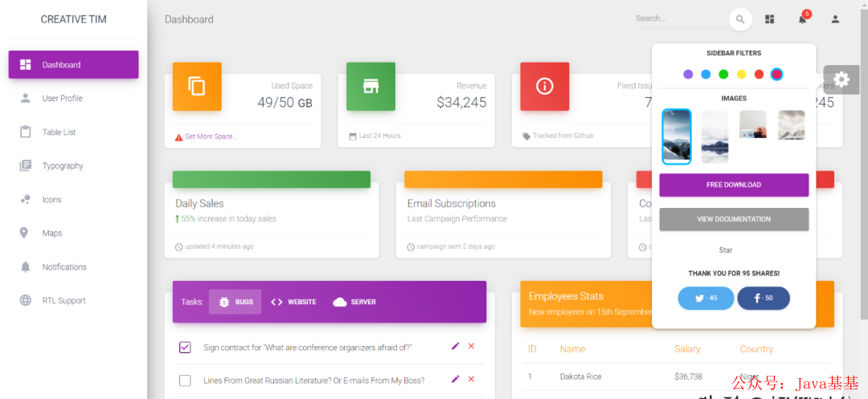Open Typography page in sidebar
The height and width of the screenshot is (399, 868).
coord(74,166)
